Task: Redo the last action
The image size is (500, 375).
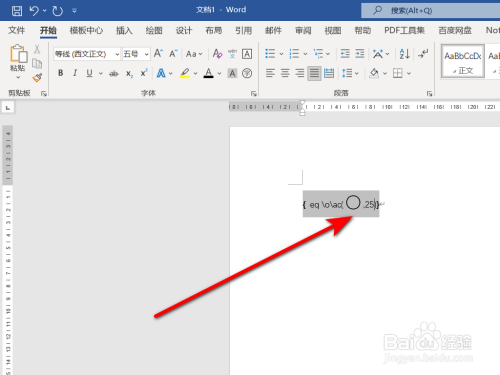Action: [58, 11]
